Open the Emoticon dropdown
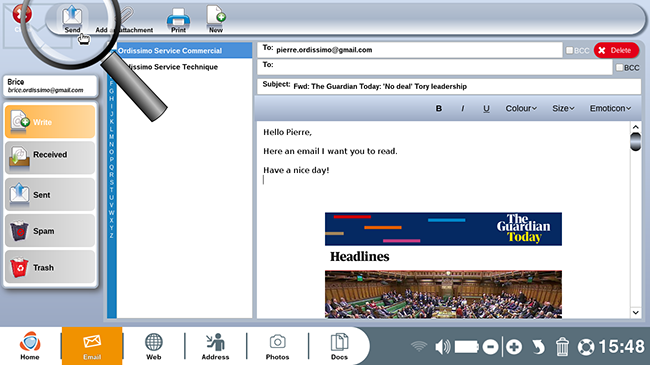The image size is (650, 365). coord(610,108)
